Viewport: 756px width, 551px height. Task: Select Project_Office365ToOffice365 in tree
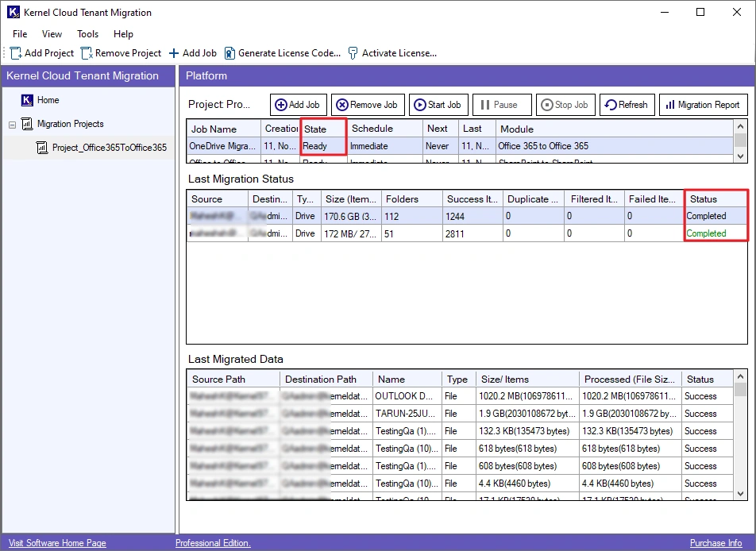point(109,148)
